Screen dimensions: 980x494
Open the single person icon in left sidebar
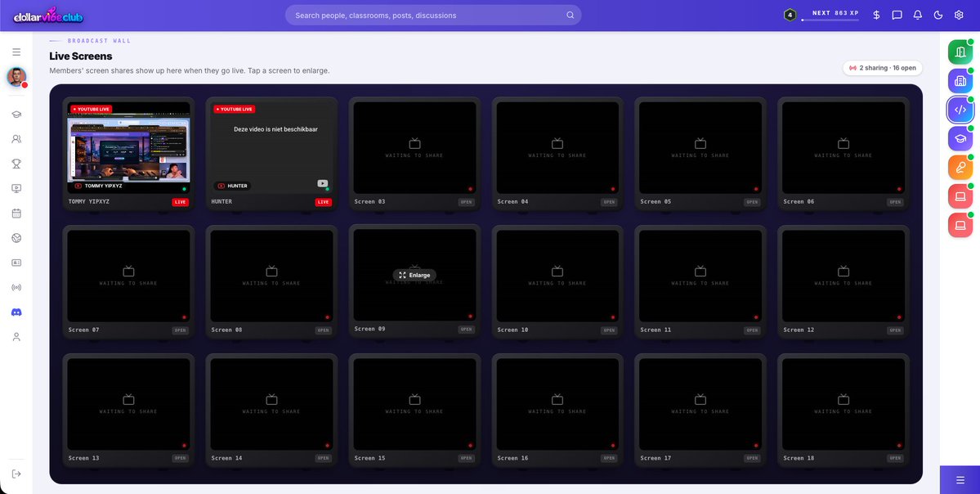click(x=16, y=337)
